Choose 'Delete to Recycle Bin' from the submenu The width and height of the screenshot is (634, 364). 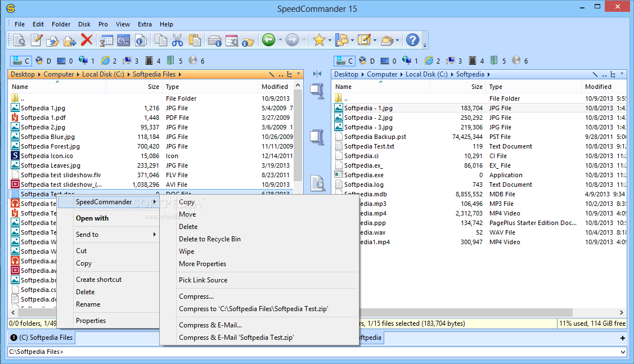(x=209, y=239)
